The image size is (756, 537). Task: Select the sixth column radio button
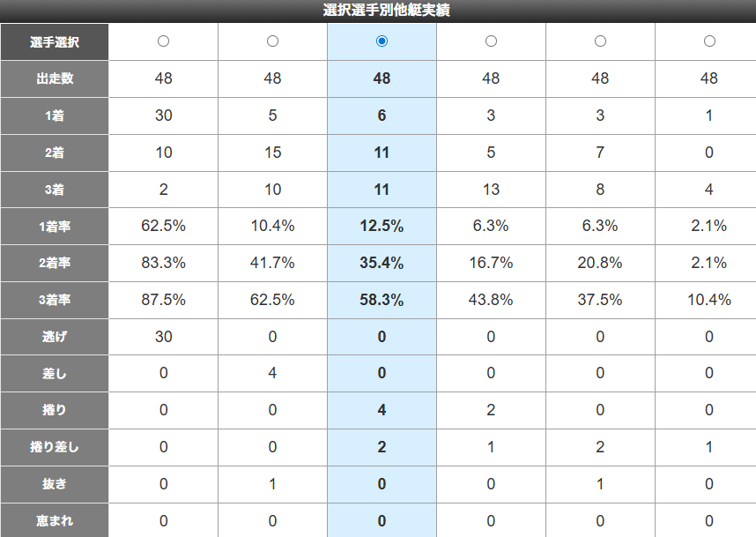[709, 41]
